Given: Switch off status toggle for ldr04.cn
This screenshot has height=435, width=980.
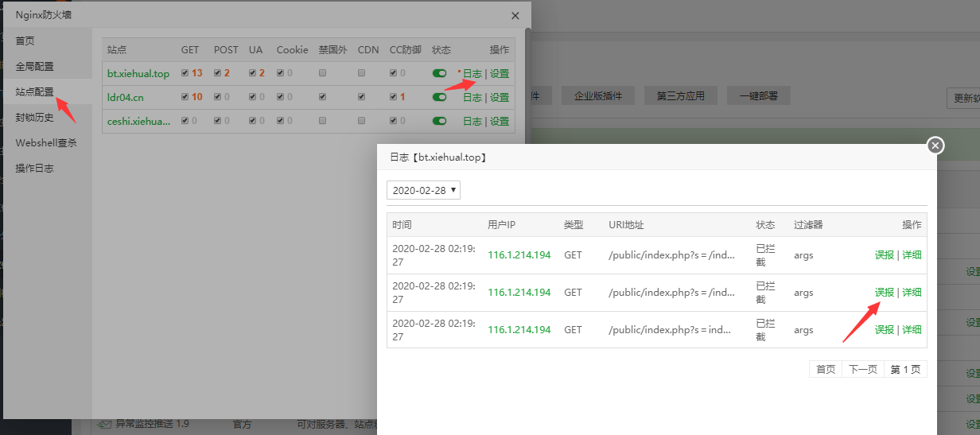Looking at the screenshot, I should pos(439,97).
